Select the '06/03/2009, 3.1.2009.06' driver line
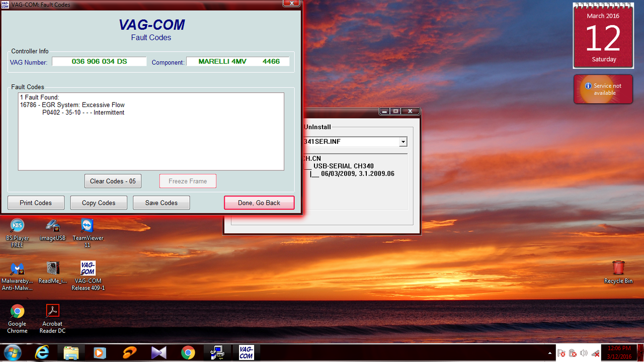 click(358, 174)
